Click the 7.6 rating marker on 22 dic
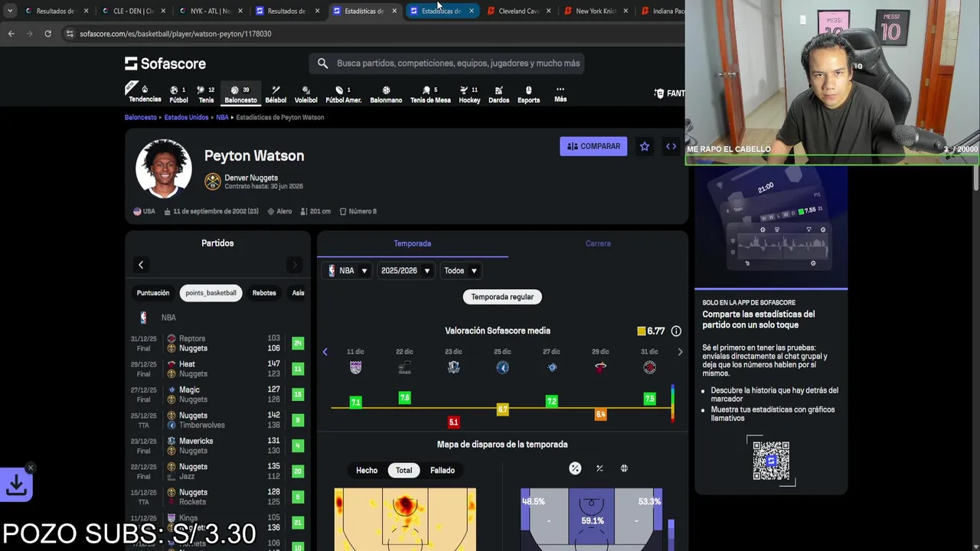 tap(404, 397)
